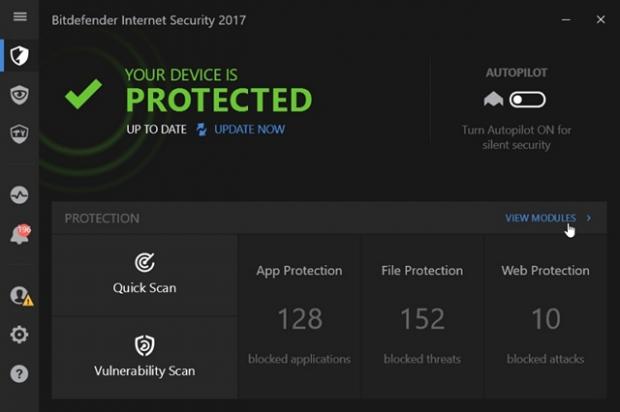The image size is (620, 412).
Task: Click the View Modules link
Action: coord(540,218)
